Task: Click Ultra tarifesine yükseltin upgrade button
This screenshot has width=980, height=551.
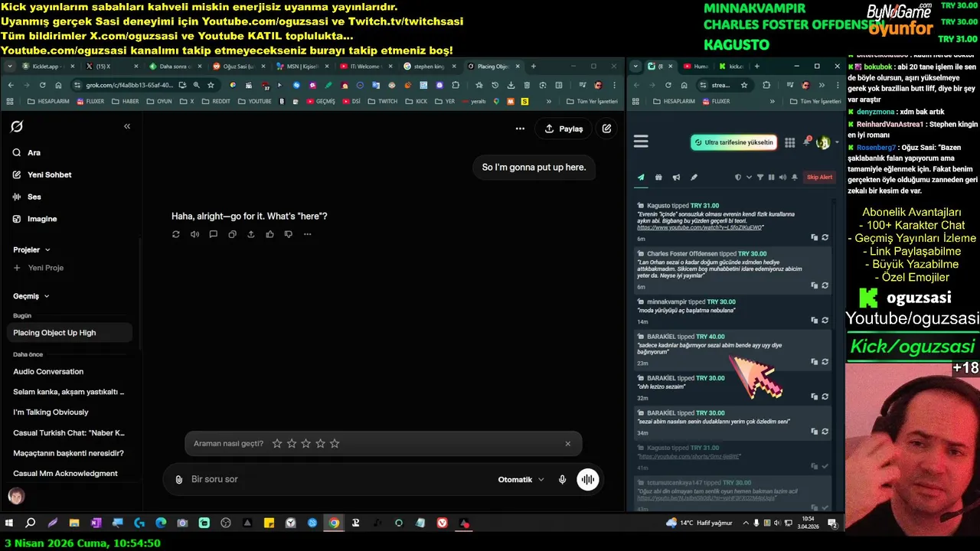Action: pos(733,142)
